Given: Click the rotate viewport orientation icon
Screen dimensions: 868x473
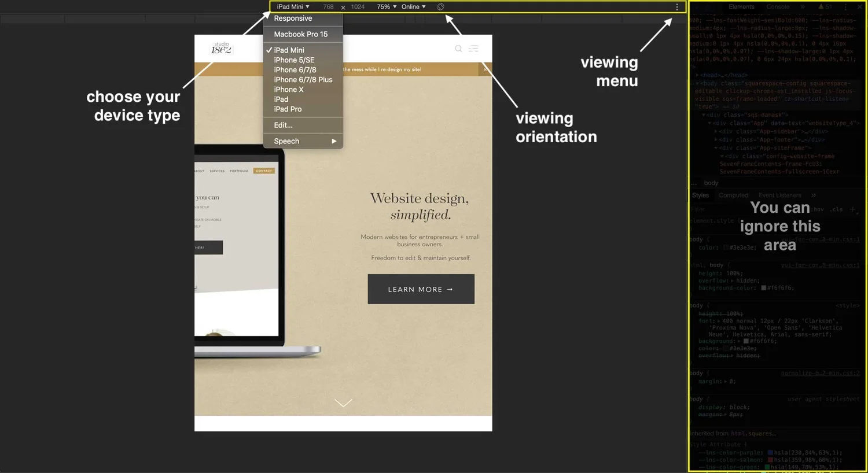Looking at the screenshot, I should [440, 6].
